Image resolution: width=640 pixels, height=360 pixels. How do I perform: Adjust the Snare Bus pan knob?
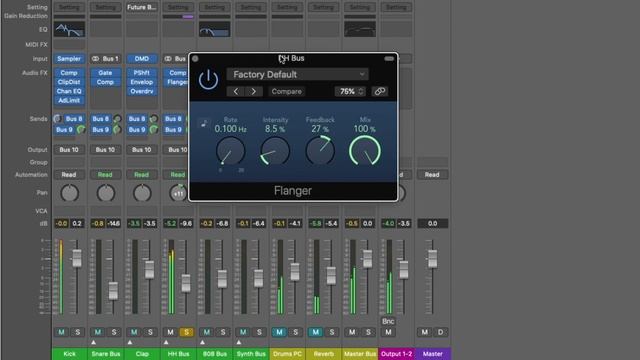click(106, 193)
